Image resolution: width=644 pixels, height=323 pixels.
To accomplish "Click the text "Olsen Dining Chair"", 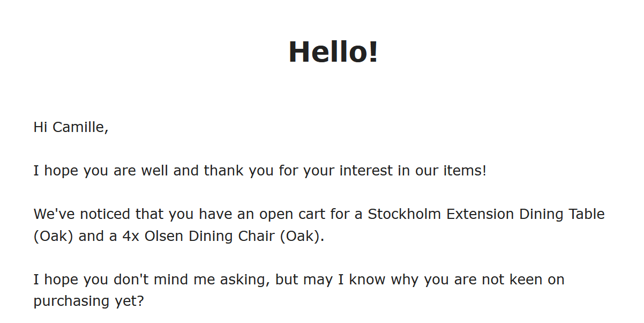I will click(211, 236).
